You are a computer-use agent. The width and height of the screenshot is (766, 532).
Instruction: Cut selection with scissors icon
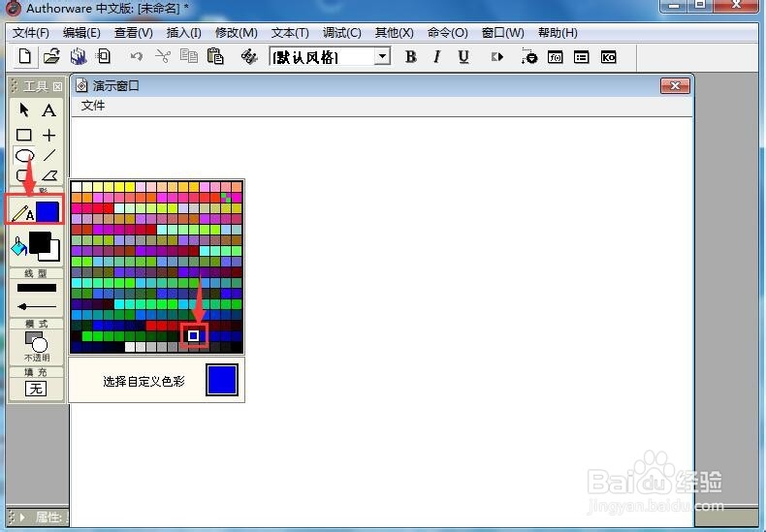pos(163,57)
